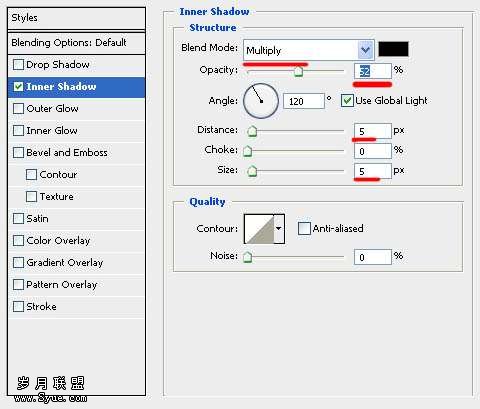480x409 pixels.
Task: Expand the Contour picker arrow
Action: pyautogui.click(x=279, y=229)
